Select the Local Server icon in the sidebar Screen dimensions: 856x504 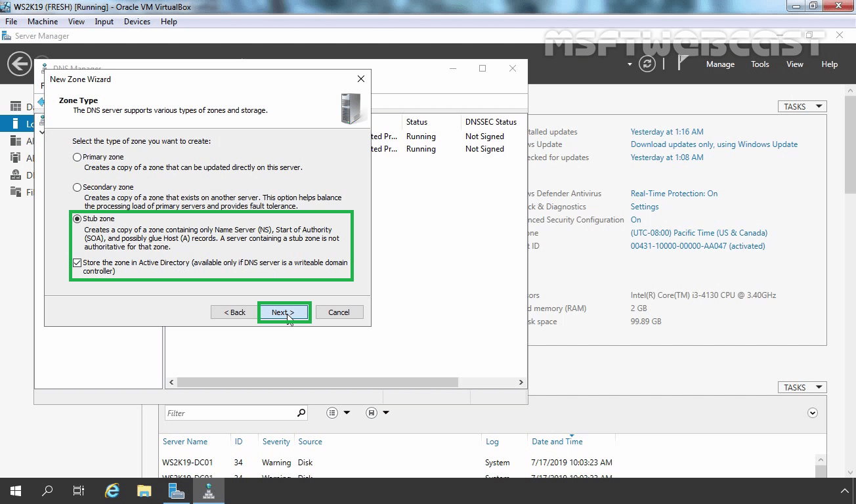pos(16,123)
